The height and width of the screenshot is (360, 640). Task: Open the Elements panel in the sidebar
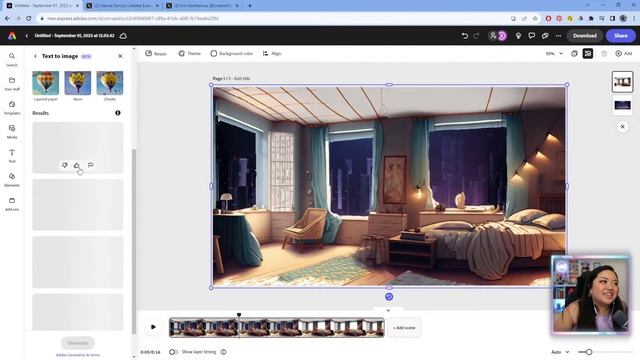pyautogui.click(x=12, y=180)
